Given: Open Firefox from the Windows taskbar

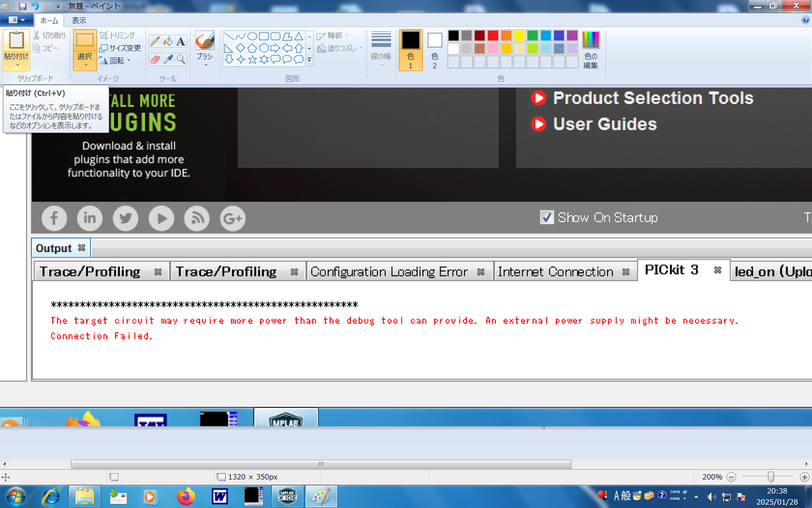Looking at the screenshot, I should (x=185, y=496).
